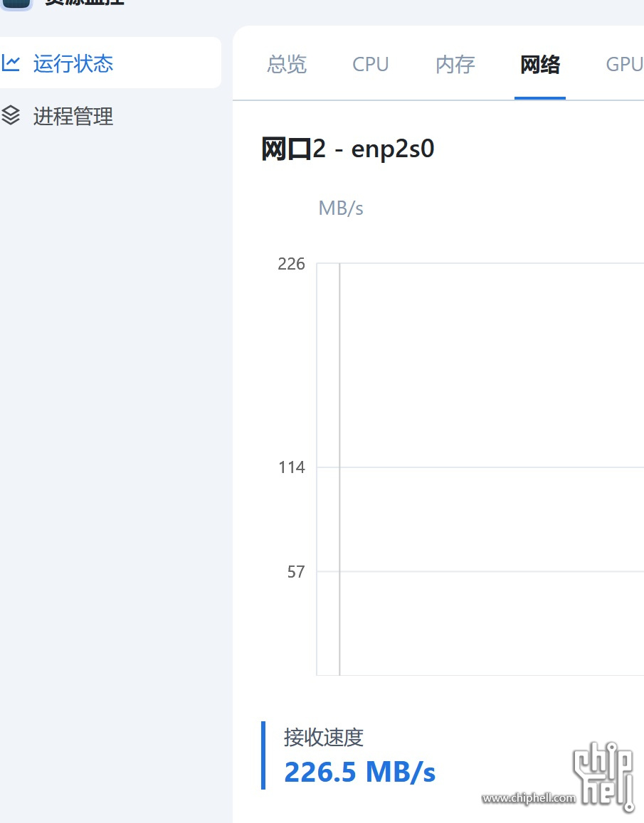Switch to the 内存 tab
This screenshot has width=644, height=823.
pos(455,64)
